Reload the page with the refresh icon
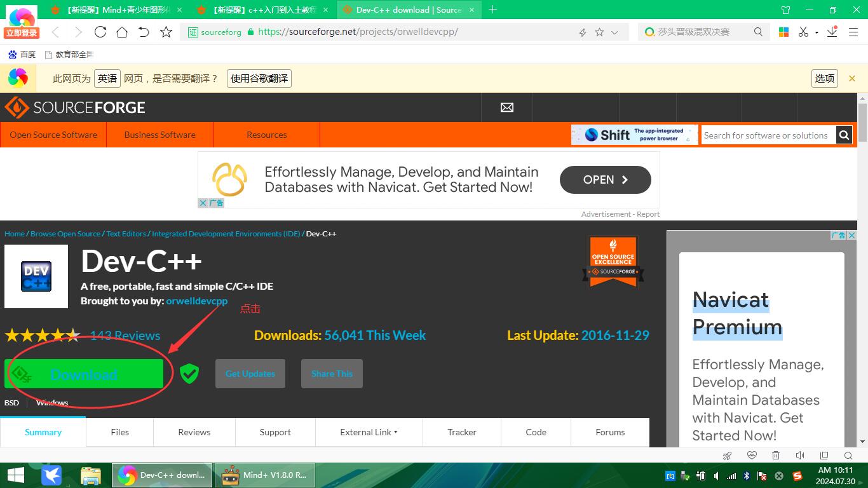 pyautogui.click(x=100, y=32)
